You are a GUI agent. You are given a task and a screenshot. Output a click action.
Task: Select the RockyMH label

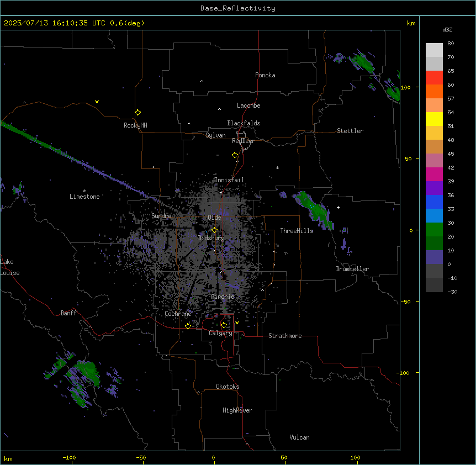pyautogui.click(x=135, y=125)
